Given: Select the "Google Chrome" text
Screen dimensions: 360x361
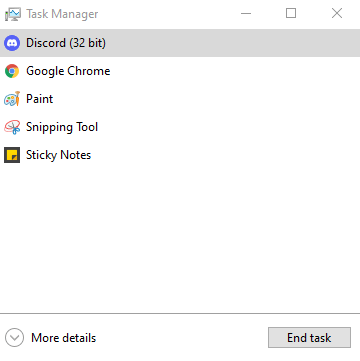Looking at the screenshot, I should click(68, 71).
